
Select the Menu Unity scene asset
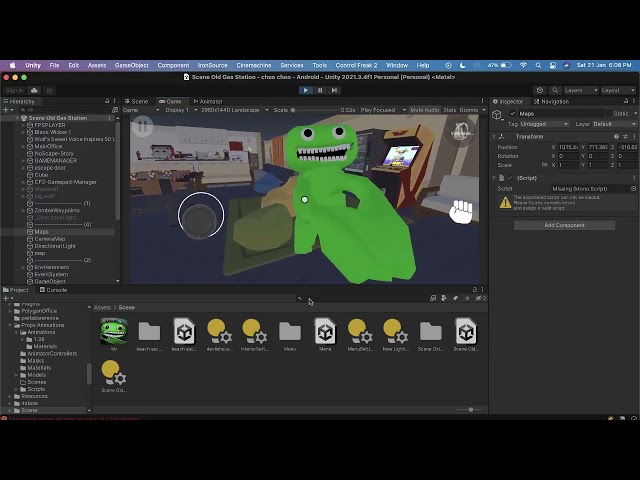pyautogui.click(x=325, y=331)
